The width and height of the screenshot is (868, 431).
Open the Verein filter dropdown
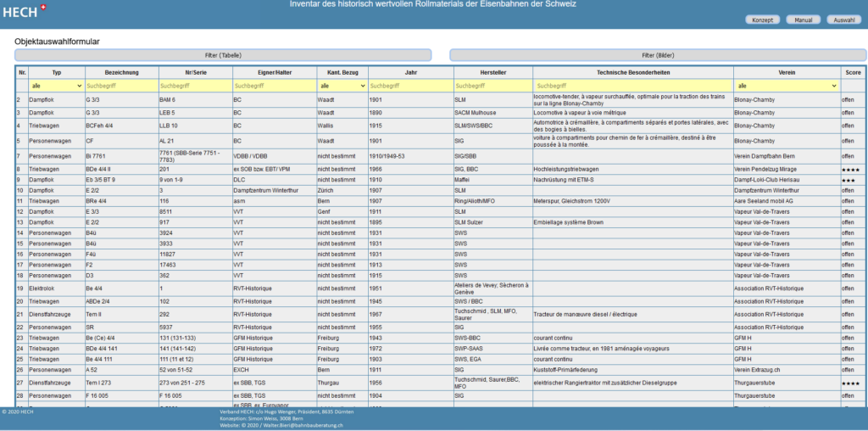click(787, 86)
